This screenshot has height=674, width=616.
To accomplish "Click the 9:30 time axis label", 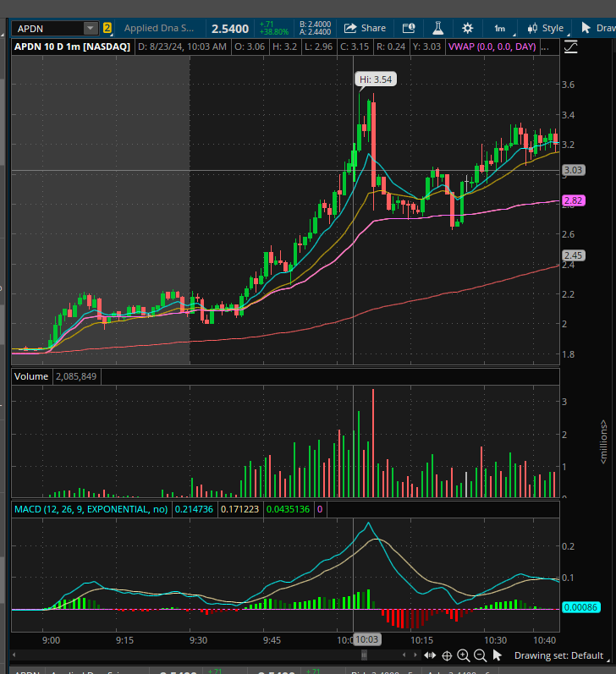I will click(198, 640).
